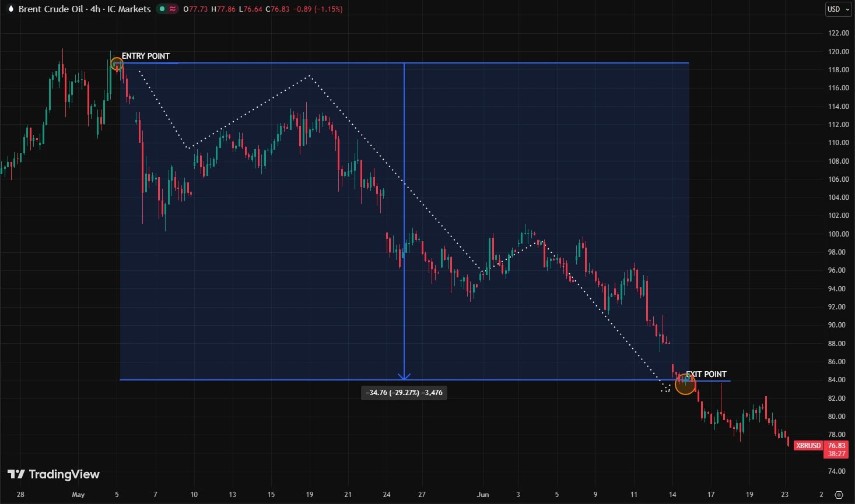Click the red change value -0.89 (-1.15%)
The image size is (855, 504).
point(317,9)
